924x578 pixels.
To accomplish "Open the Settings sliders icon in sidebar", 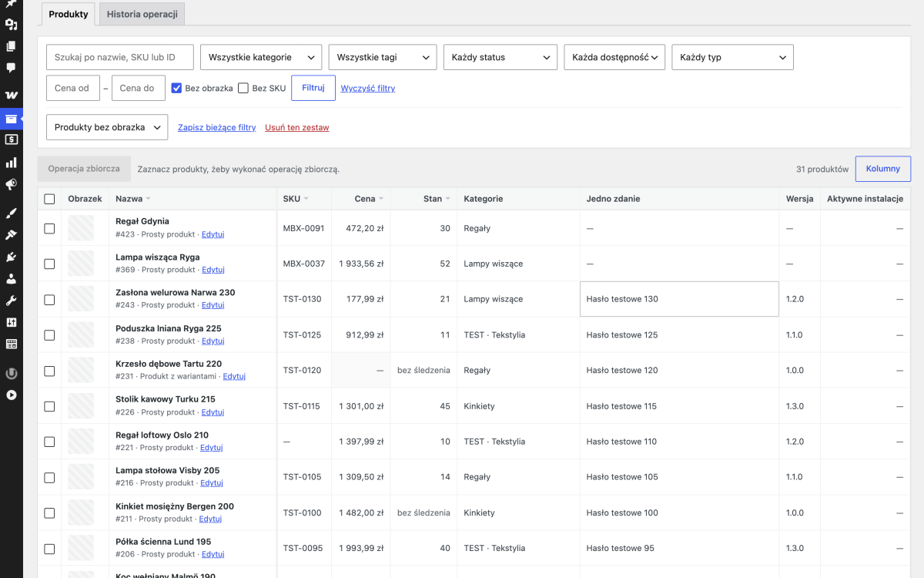I will 12,322.
